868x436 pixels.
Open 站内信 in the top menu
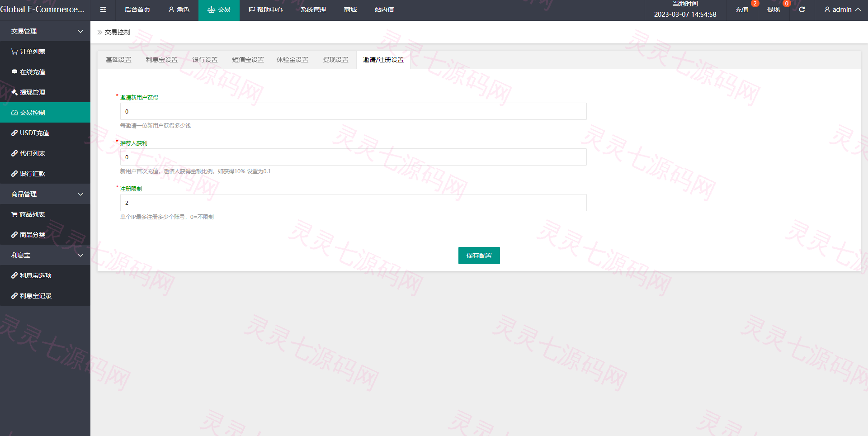coord(384,9)
